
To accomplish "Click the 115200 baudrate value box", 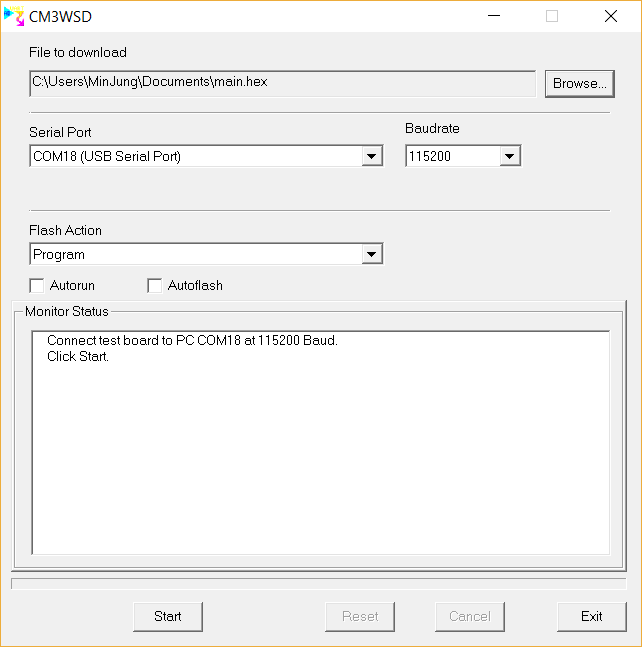I will point(463,156).
